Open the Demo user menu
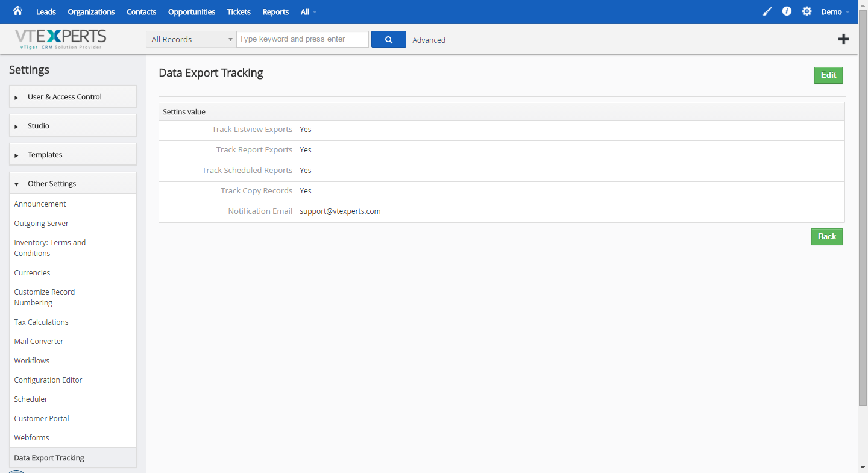Viewport: 868px width, 473px height. (x=835, y=12)
